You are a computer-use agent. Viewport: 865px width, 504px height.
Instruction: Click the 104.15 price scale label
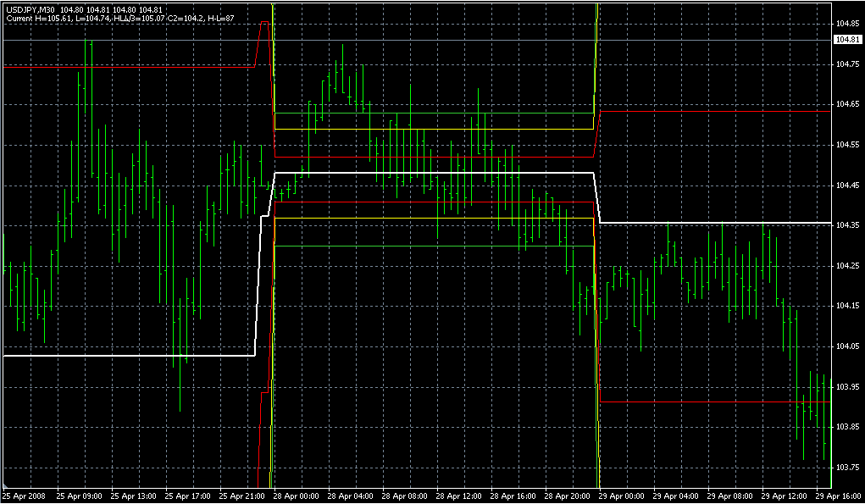point(847,306)
